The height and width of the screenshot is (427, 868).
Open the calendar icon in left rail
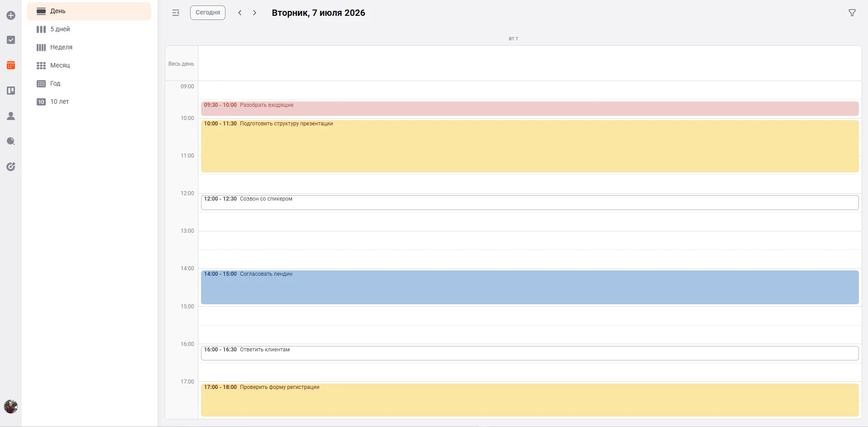coord(11,65)
